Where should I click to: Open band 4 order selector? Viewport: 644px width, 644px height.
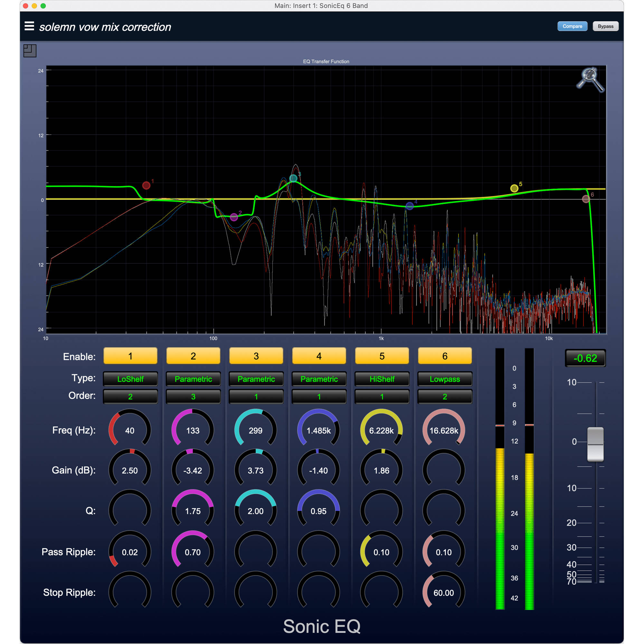[x=319, y=397]
